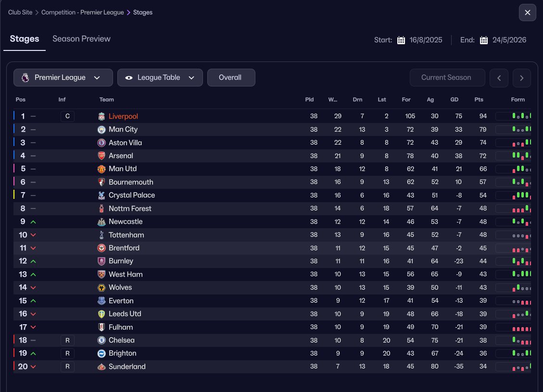The image size is (543, 392).
Task: Open Competition - Premier League breadcrumb link
Action: click(82, 12)
